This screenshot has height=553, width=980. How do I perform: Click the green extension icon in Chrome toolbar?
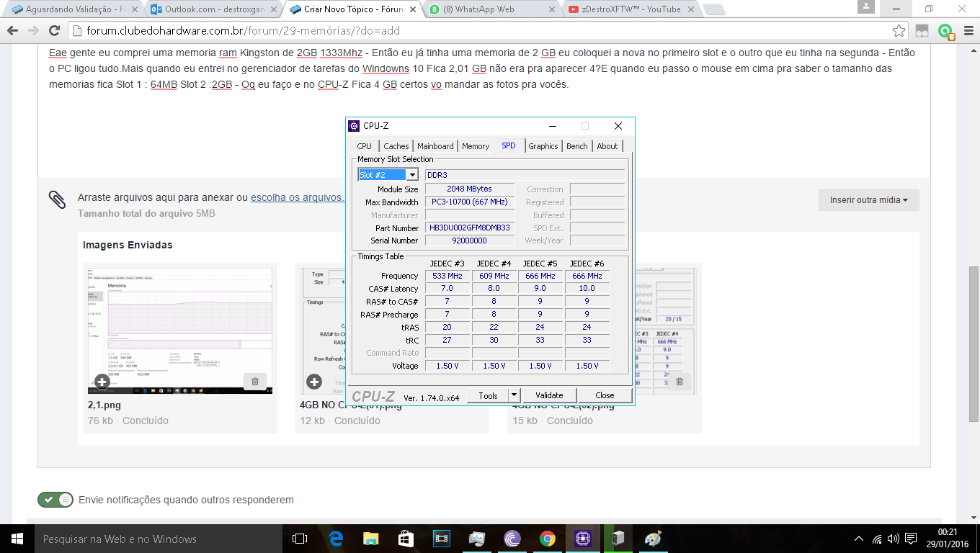coord(945,31)
